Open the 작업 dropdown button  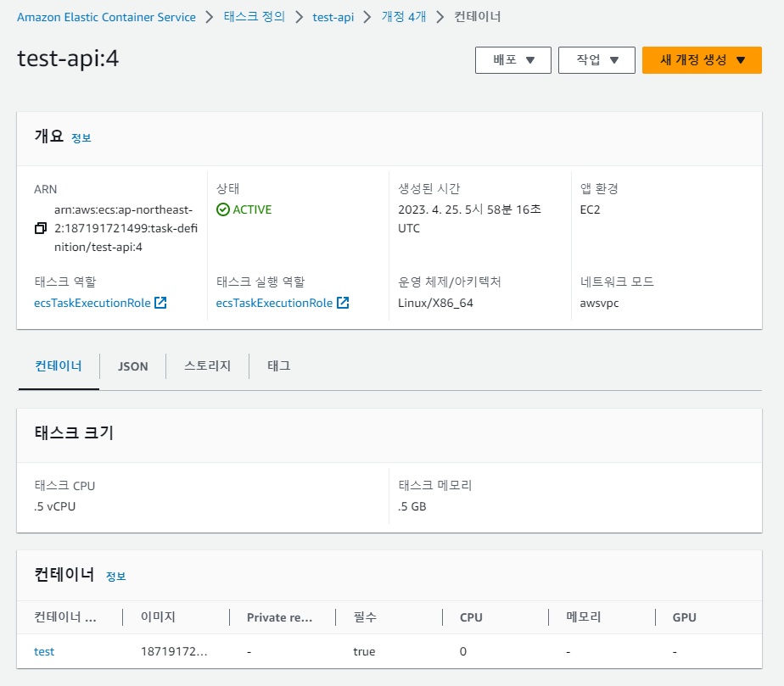(596, 60)
